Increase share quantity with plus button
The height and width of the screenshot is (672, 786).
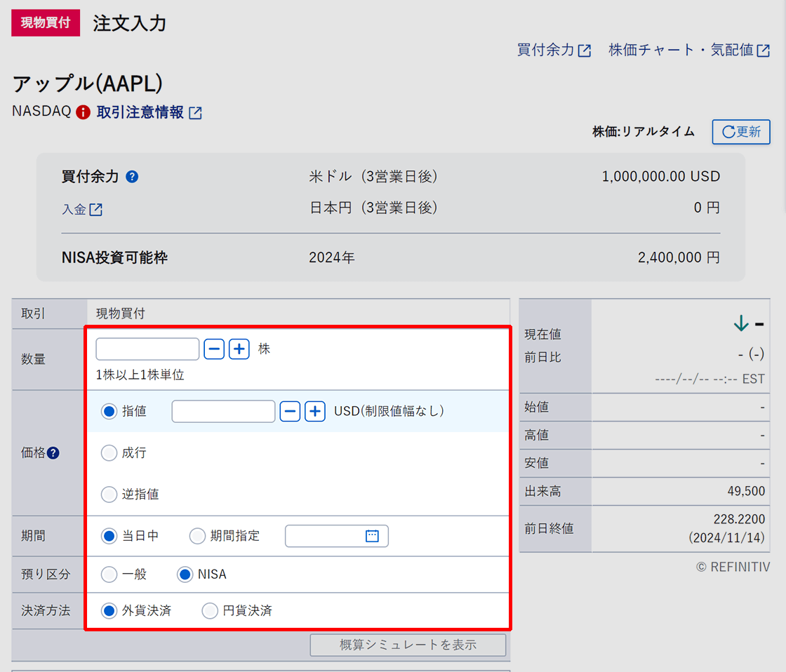tap(239, 349)
